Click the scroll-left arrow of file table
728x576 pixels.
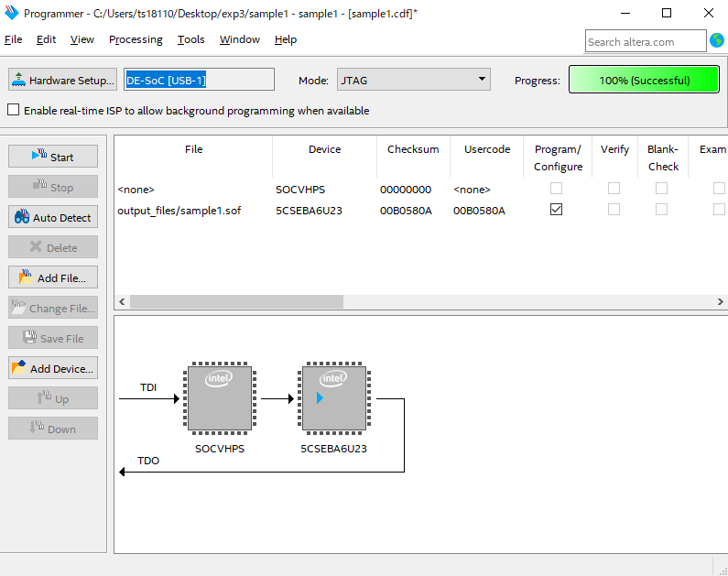[122, 301]
